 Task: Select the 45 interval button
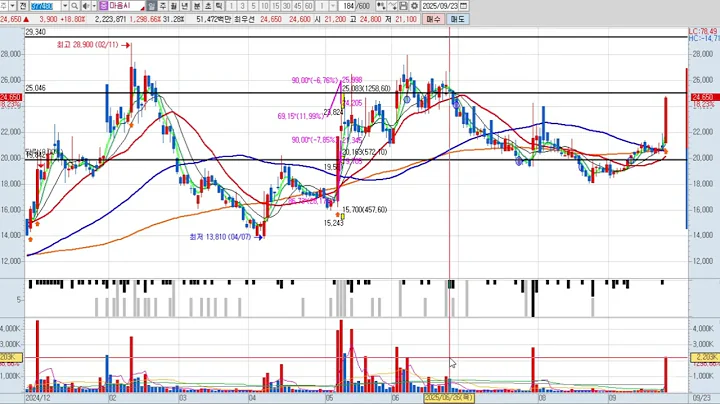pyautogui.click(x=298, y=6)
